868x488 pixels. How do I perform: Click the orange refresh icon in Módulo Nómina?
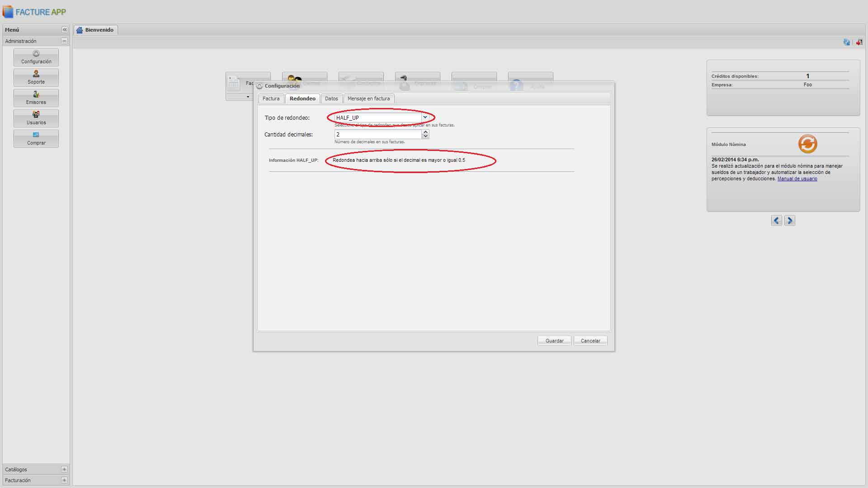(807, 144)
